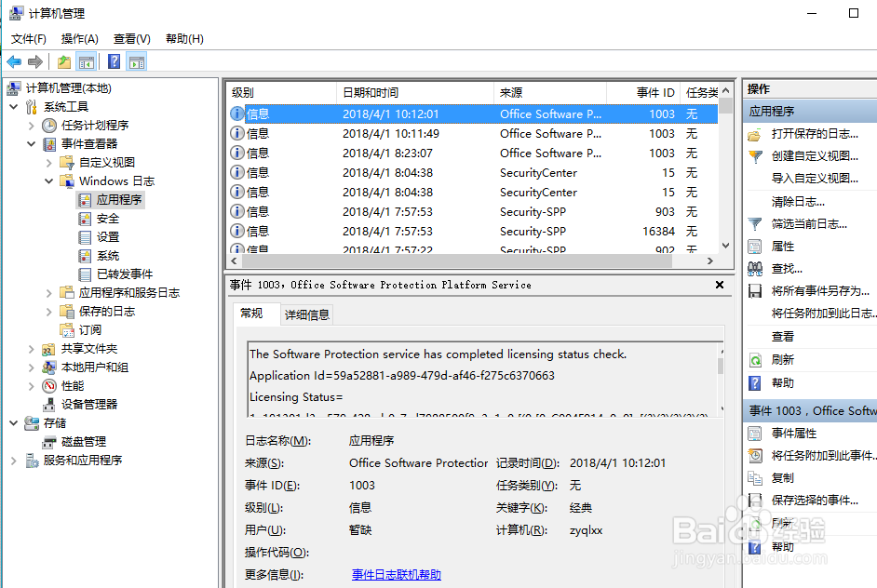Click the Back navigation arrow icon

13,61
